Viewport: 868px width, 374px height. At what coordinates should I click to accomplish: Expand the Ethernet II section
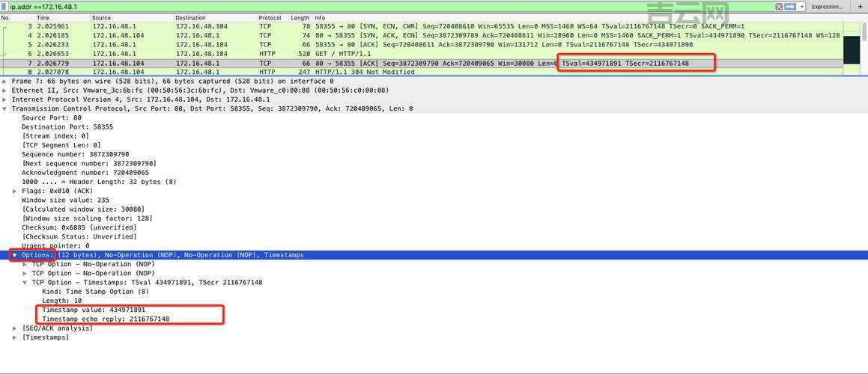tap(4, 91)
